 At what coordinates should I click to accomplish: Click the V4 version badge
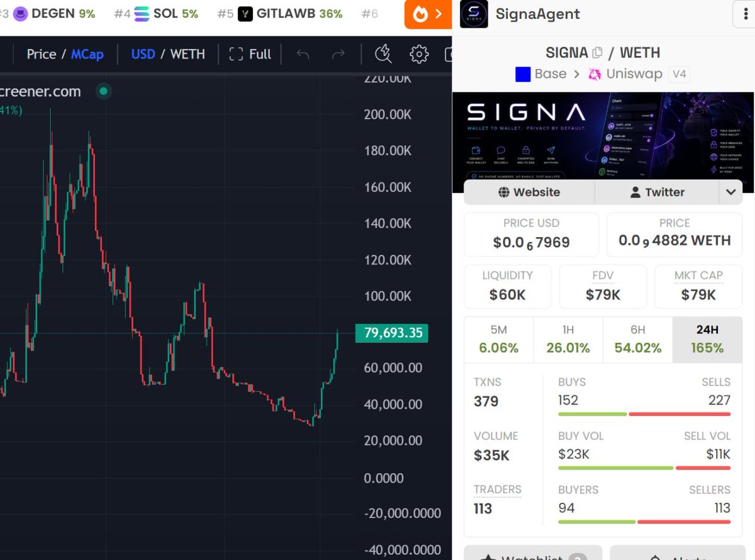click(x=679, y=74)
